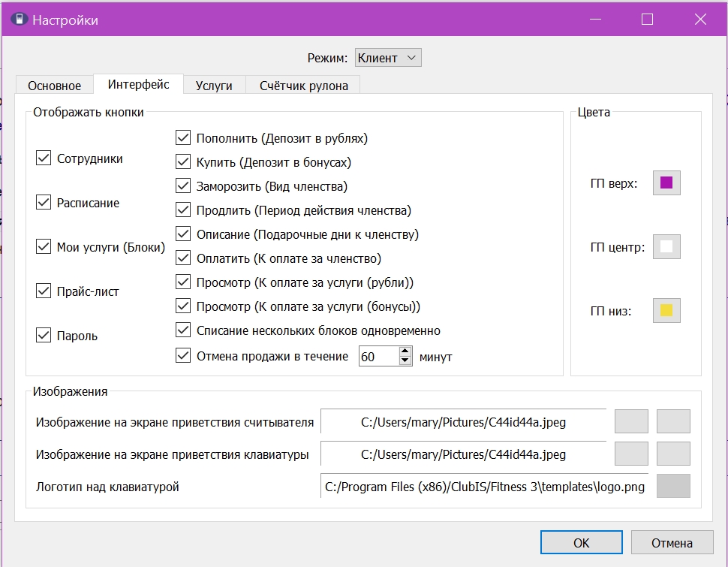Increase the Отмена продажи minutes with up arrow
Screen dimensions: 728x567
coord(405,351)
